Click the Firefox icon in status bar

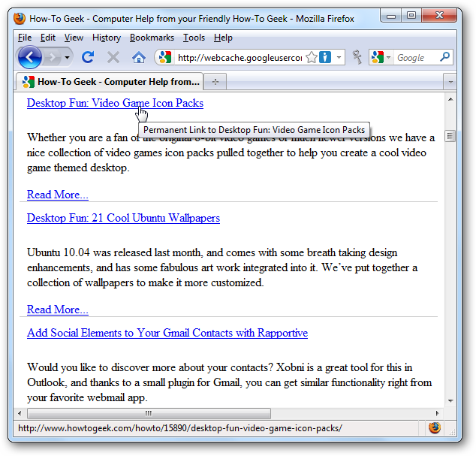pyautogui.click(x=435, y=427)
